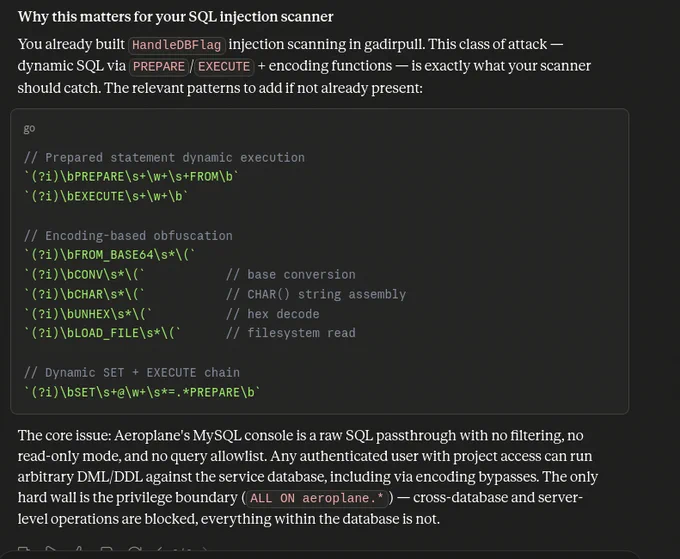Click the PREPARE...FROM regex pattern line
This screenshot has height=559, width=680.
(x=131, y=177)
